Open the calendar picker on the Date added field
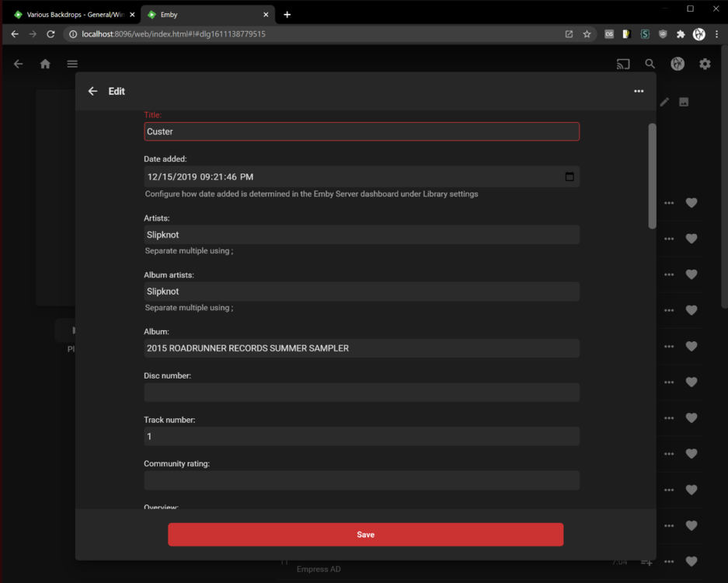The width and height of the screenshot is (728, 583). pyautogui.click(x=570, y=176)
